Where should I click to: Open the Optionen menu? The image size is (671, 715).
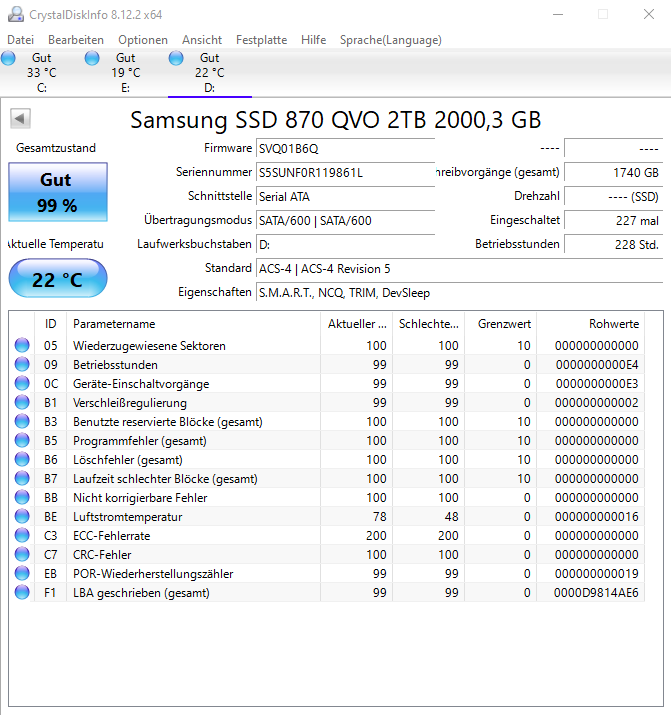(143, 40)
